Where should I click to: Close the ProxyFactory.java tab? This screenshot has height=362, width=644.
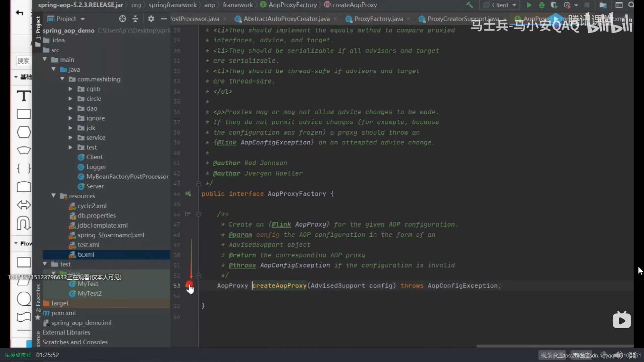pyautogui.click(x=408, y=19)
